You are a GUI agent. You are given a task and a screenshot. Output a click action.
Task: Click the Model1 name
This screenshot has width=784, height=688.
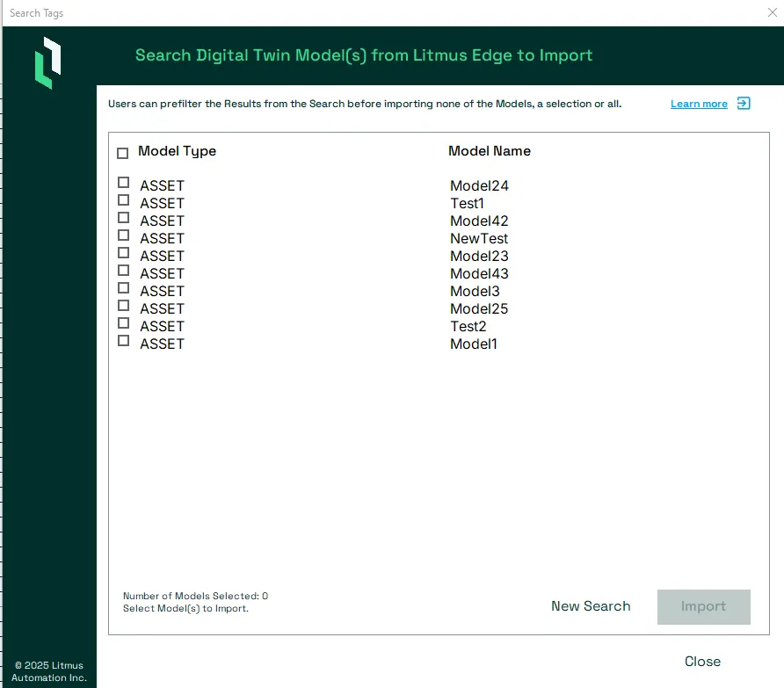point(474,344)
